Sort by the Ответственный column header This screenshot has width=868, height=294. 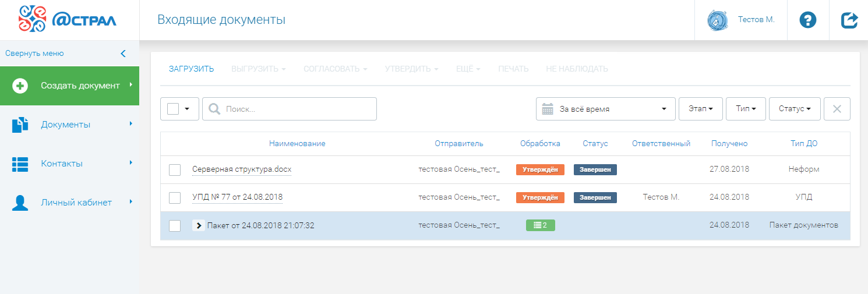click(661, 144)
